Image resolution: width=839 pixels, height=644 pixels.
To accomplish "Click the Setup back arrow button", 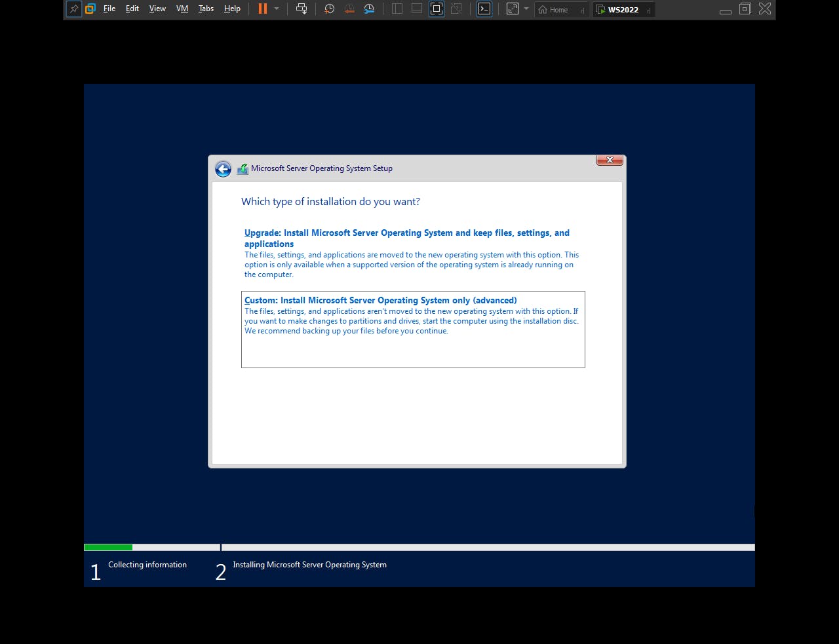I will pyautogui.click(x=223, y=170).
